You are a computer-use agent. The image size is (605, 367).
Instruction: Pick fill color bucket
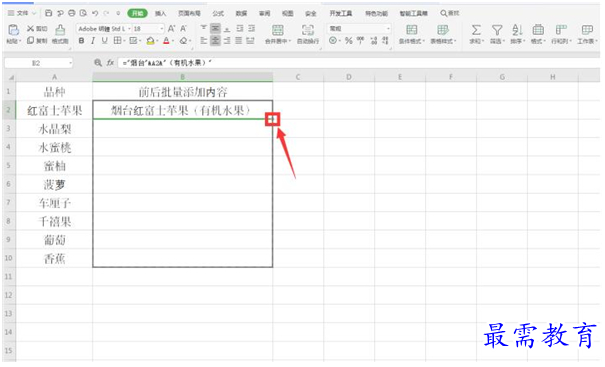150,41
